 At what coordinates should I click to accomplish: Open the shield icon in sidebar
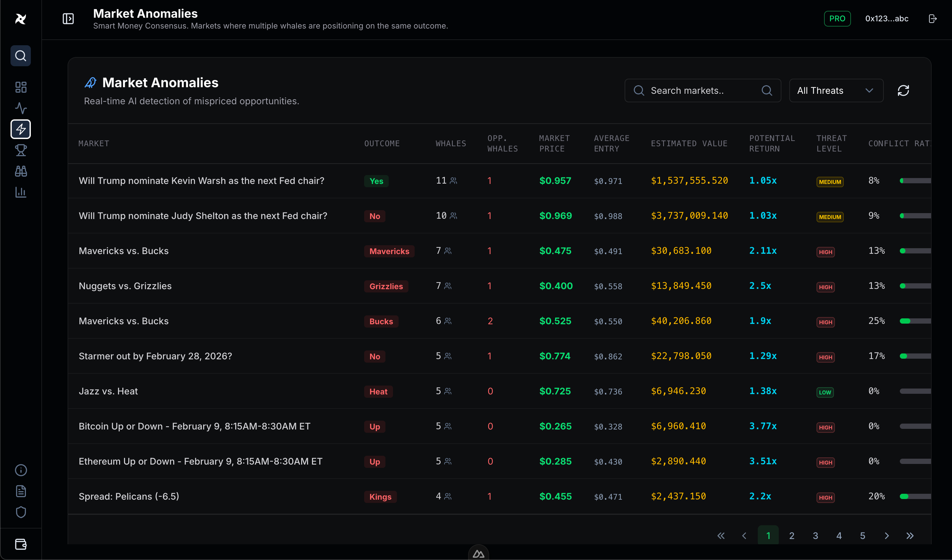tap(21, 512)
